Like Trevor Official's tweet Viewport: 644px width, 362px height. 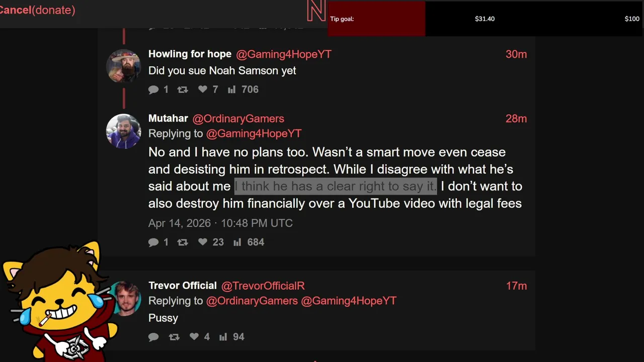click(194, 336)
